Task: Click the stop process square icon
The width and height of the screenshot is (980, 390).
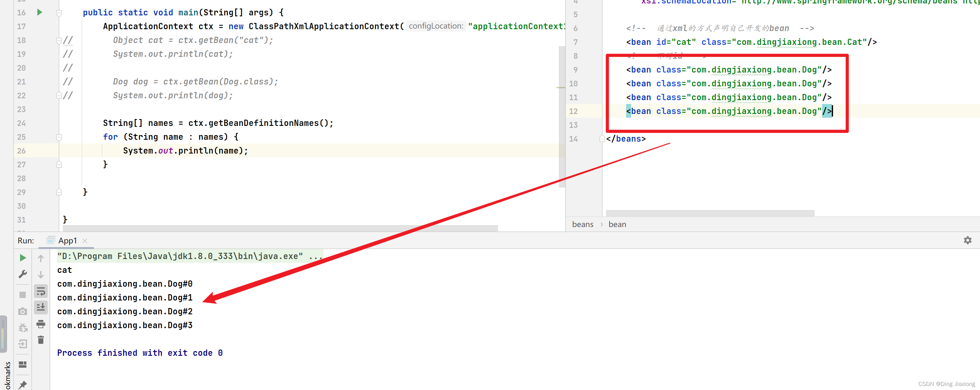Action: [x=23, y=295]
